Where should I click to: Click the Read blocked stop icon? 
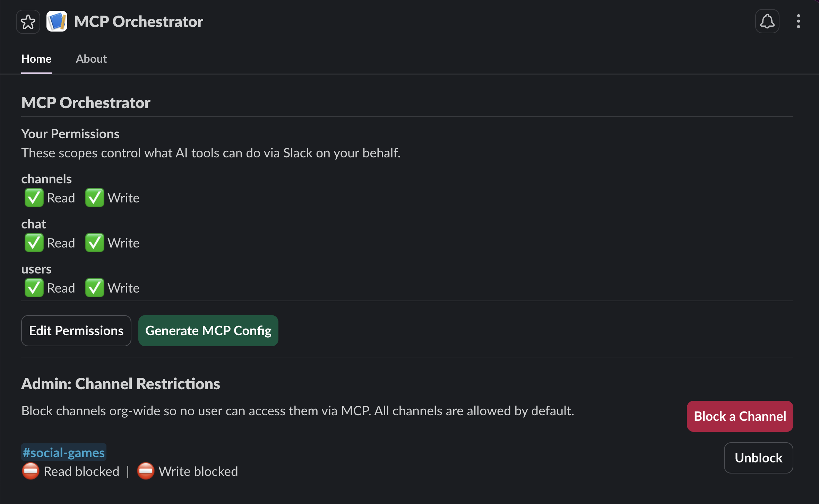[x=31, y=471]
